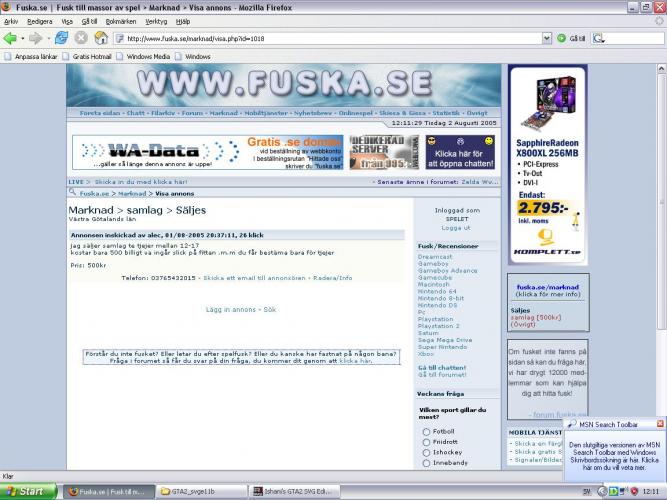Click the Logga ut link

[x=456, y=228]
